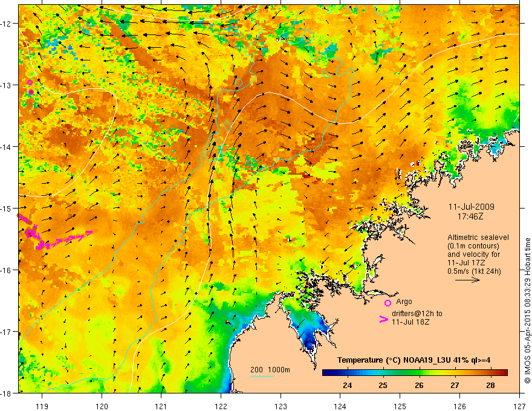The image size is (532, 411).
Task: Click the '126' longitude axis label
Action: point(459,406)
